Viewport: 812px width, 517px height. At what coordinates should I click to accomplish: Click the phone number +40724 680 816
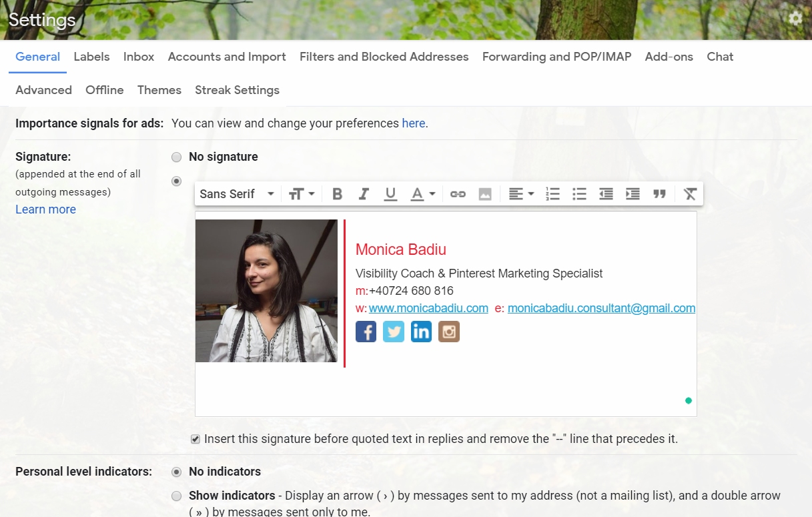(411, 291)
